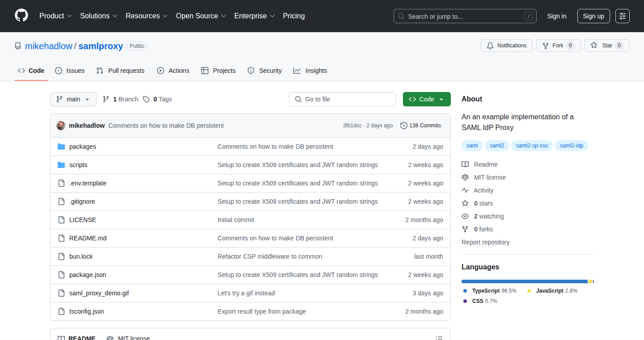Click the saml topic tag

click(472, 146)
